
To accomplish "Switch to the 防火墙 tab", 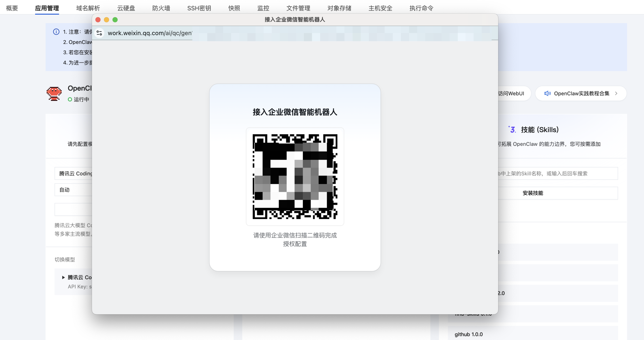I will tap(161, 8).
